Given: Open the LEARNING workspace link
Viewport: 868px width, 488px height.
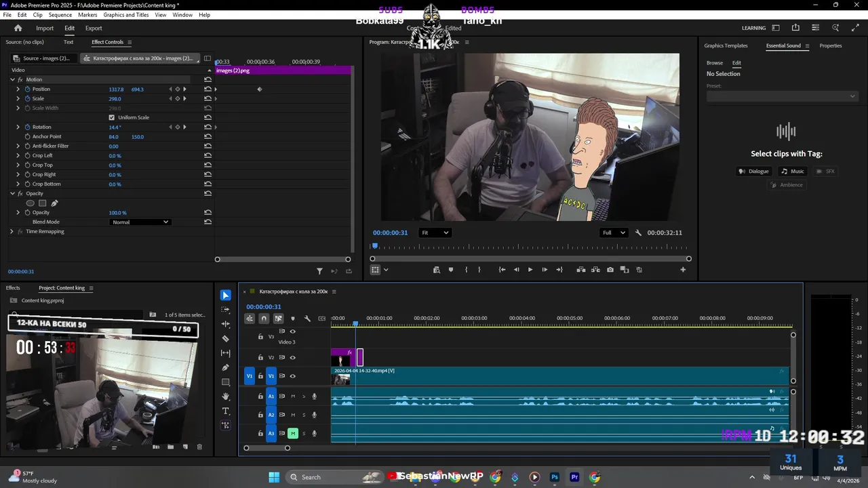Looking at the screenshot, I should point(753,28).
